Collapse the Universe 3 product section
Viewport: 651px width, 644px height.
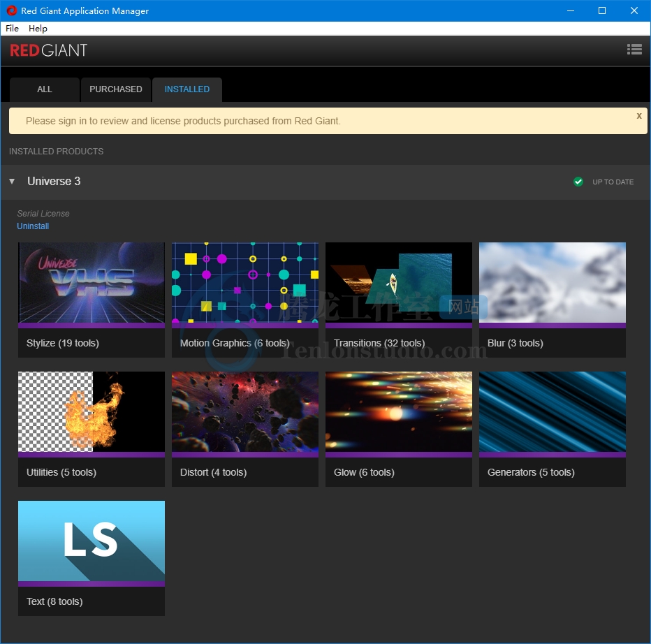(12, 181)
